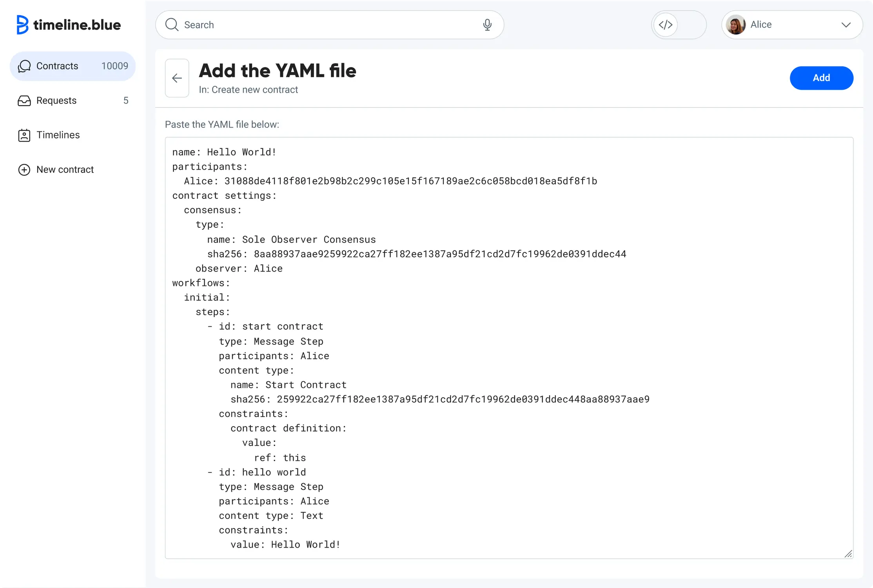873x588 pixels.
Task: Select the Timelines menu item
Action: click(x=58, y=134)
